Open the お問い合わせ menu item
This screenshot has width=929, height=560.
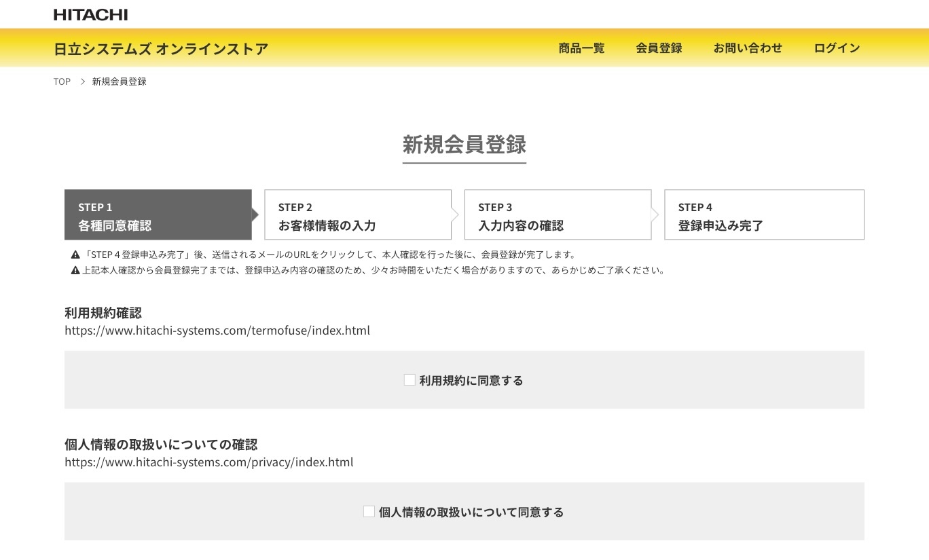[x=748, y=48]
